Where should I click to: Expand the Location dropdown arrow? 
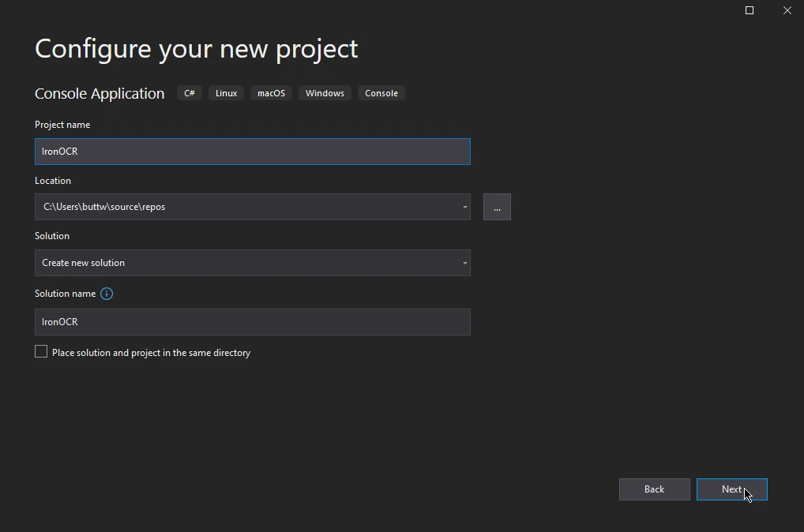coord(464,208)
